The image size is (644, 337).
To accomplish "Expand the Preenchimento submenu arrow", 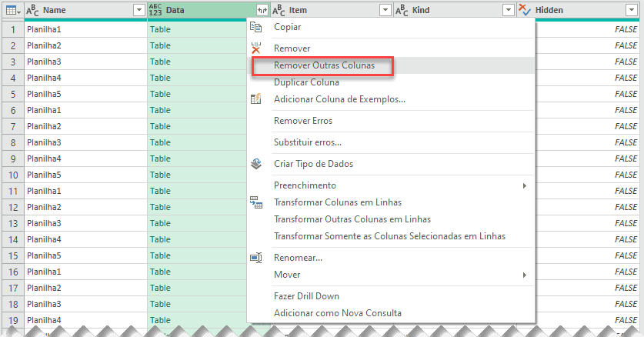I will pyautogui.click(x=525, y=186).
